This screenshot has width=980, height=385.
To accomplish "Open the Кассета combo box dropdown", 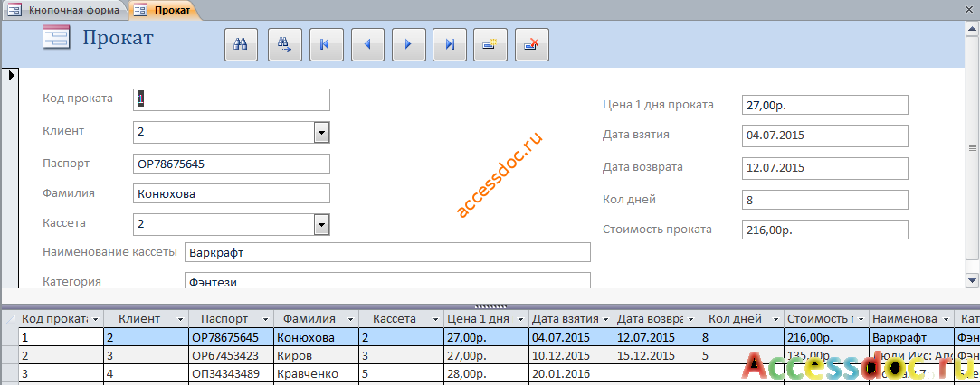I will point(321,224).
